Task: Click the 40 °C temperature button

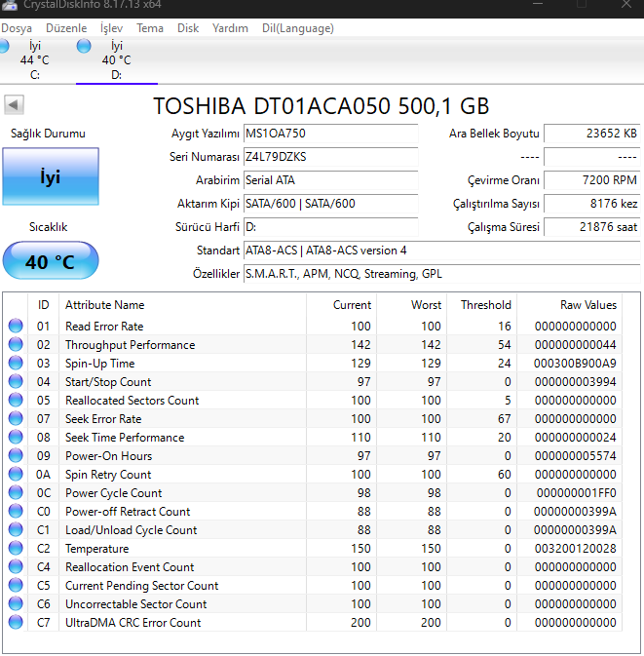Action: (51, 260)
